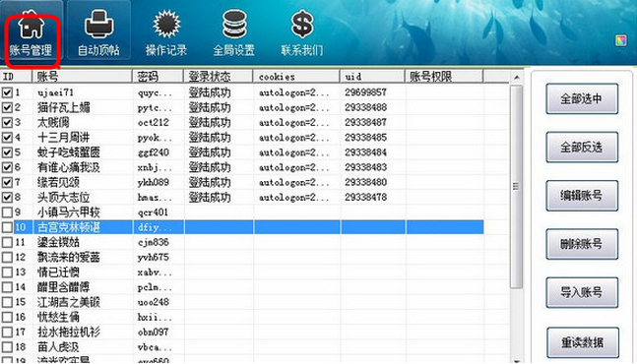The image size is (637, 364).
Task: Sort by the uid column header
Action: [x=372, y=77]
